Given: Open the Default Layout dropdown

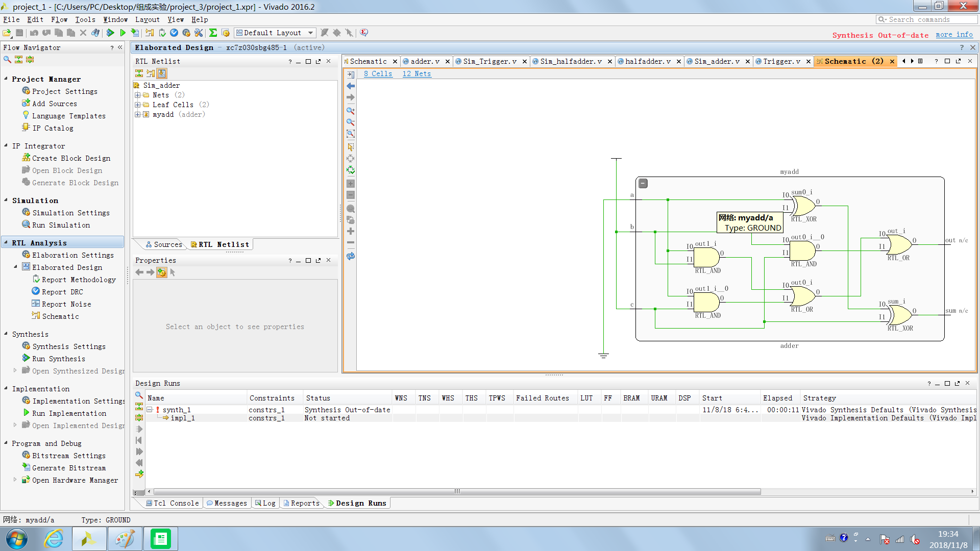Looking at the screenshot, I should pyautogui.click(x=310, y=33).
